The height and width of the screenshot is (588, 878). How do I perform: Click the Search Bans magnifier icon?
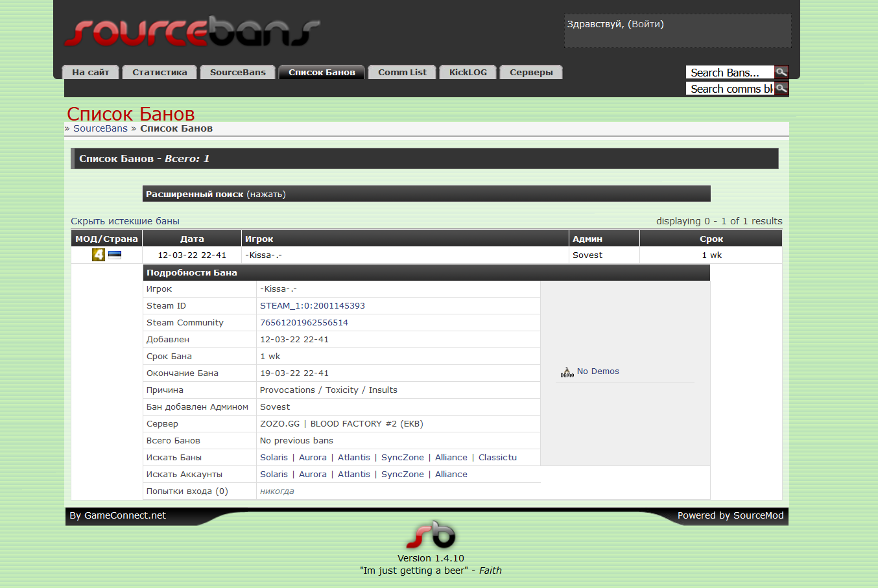[781, 72]
